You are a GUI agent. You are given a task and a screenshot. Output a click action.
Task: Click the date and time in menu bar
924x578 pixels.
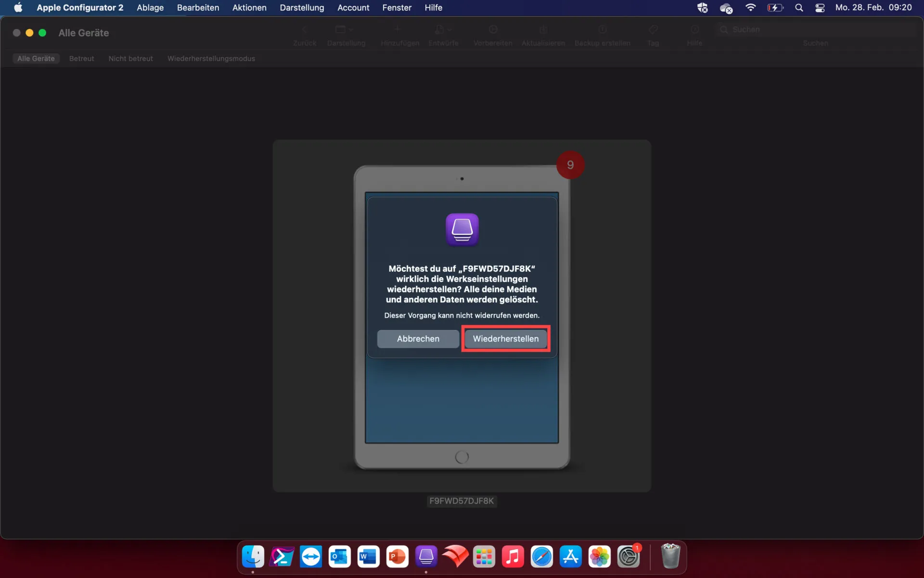[x=873, y=8]
